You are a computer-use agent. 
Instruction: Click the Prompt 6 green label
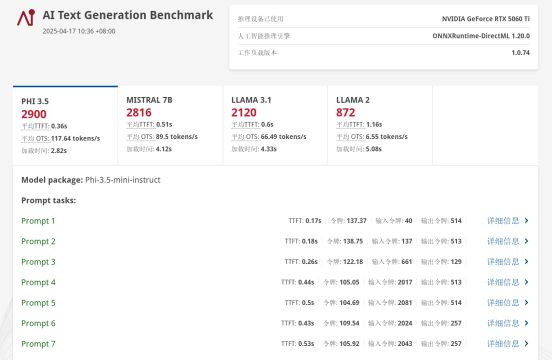point(38,323)
